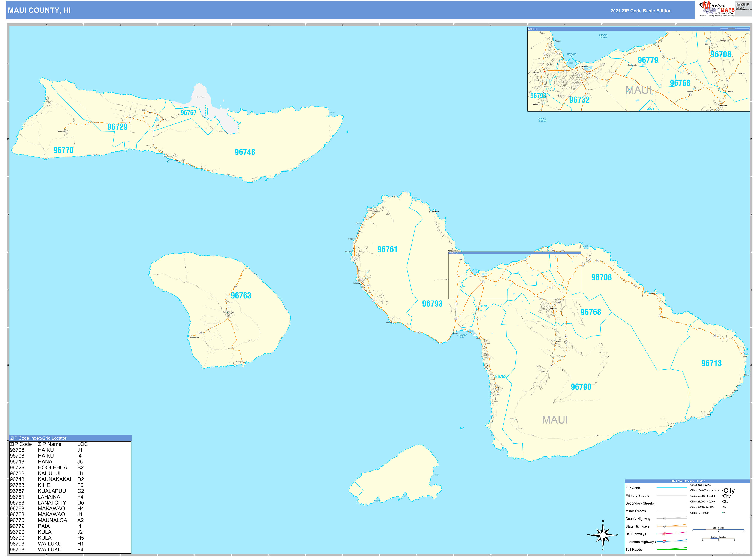Click the 96748 ZIP label on Molokai
Screen dimensions: 756x557
(x=245, y=152)
